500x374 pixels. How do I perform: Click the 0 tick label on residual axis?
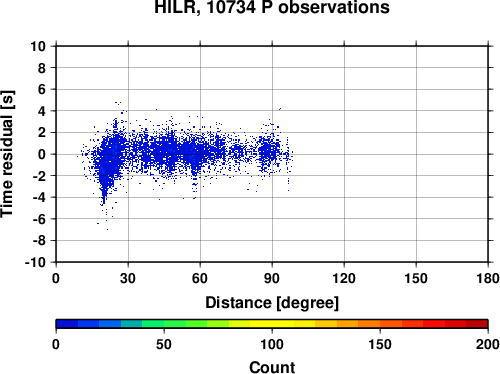(42, 154)
